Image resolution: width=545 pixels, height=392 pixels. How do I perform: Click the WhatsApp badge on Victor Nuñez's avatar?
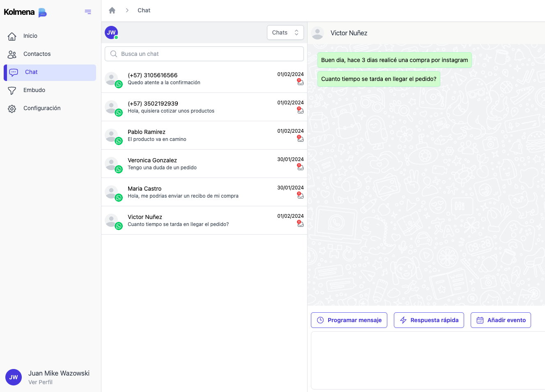pos(119,226)
